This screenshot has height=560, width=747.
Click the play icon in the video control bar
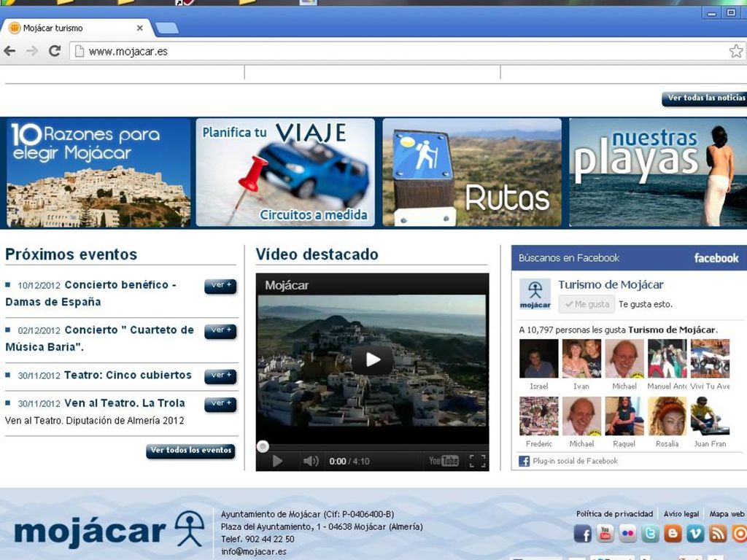pos(276,461)
